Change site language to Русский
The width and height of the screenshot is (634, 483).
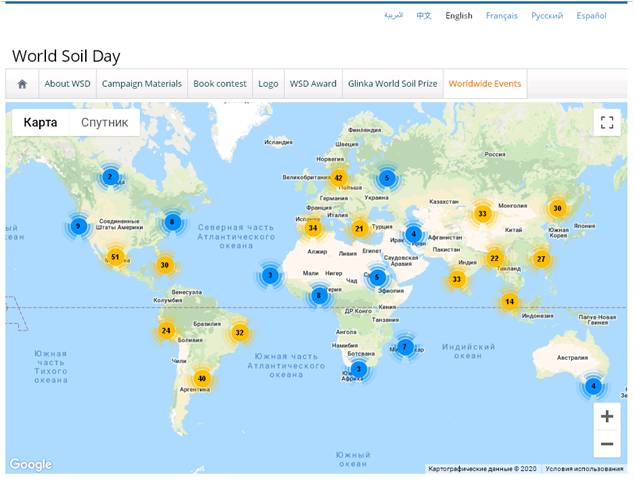[x=547, y=16]
